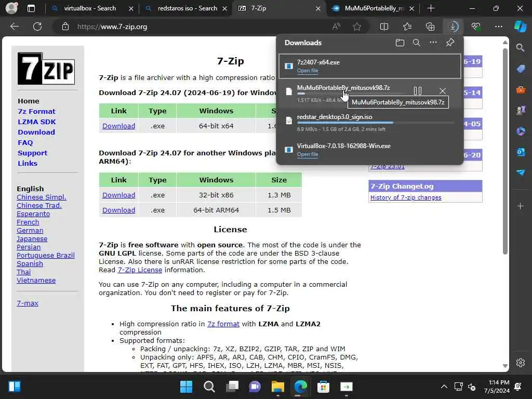Image resolution: width=532 pixels, height=399 pixels.
Task: Open the sidebar Search icon
Action: tap(520, 47)
